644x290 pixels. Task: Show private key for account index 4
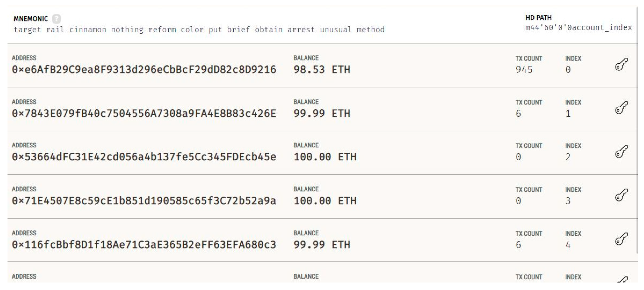click(621, 239)
